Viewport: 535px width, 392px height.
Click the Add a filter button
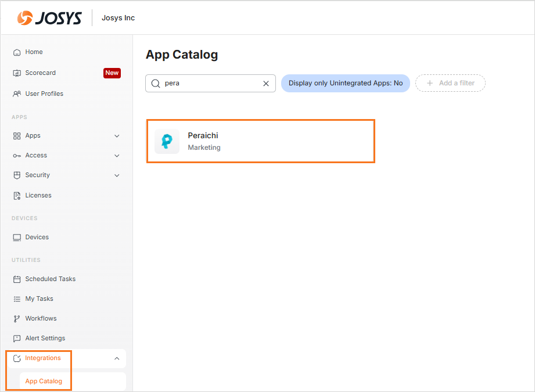pyautogui.click(x=450, y=83)
